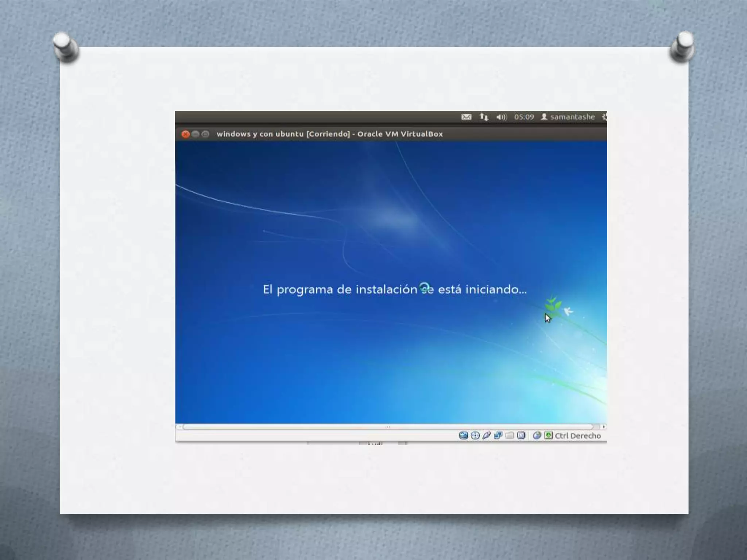Click the shared folders status icon
The height and width of the screenshot is (560, 747).
click(x=510, y=435)
